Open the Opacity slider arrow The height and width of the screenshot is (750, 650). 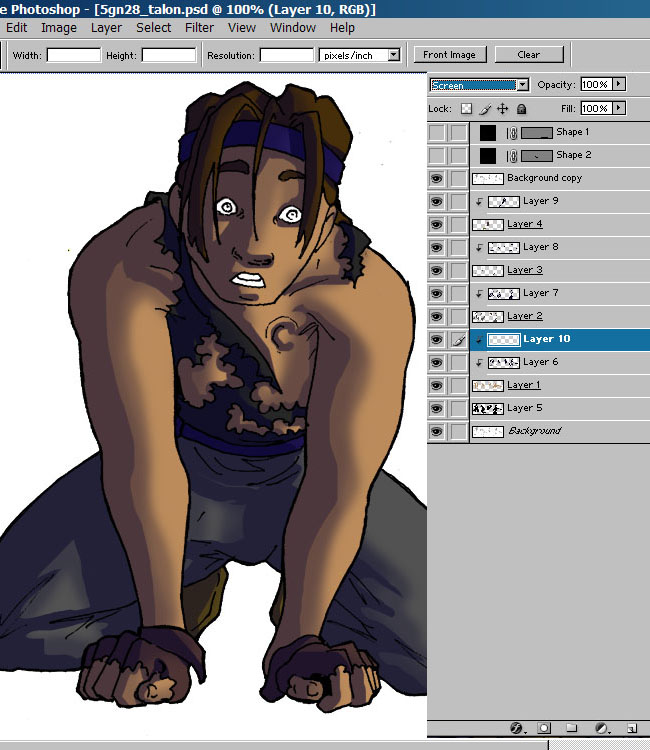point(618,84)
